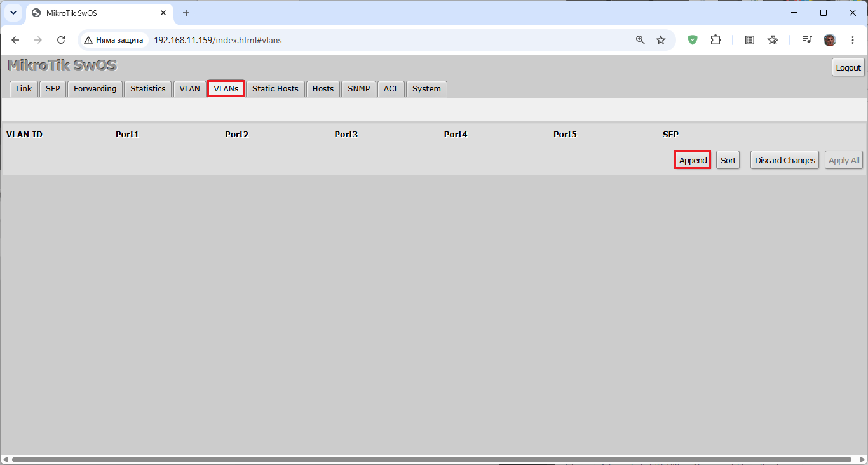
Task: Discard Changes to VLAN settings
Action: click(x=785, y=160)
